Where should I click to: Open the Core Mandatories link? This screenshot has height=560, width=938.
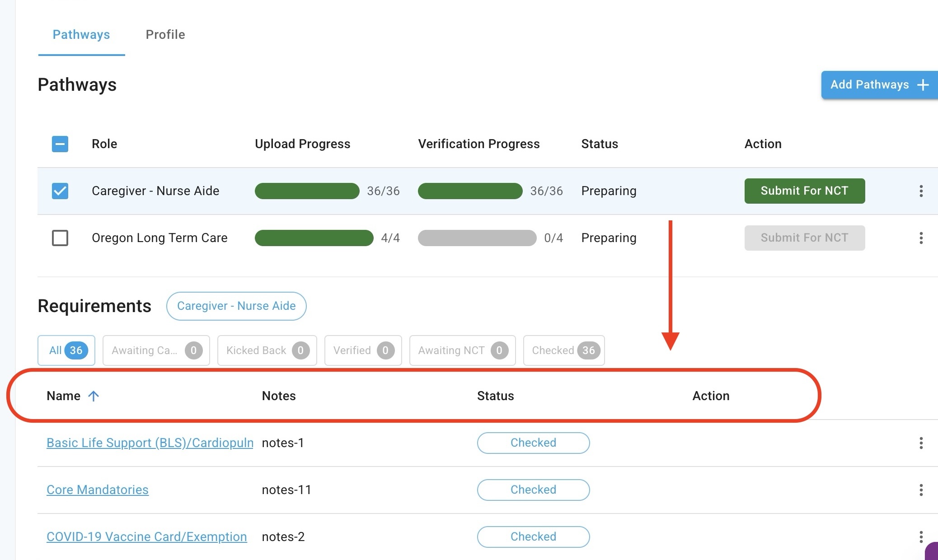[x=98, y=490]
